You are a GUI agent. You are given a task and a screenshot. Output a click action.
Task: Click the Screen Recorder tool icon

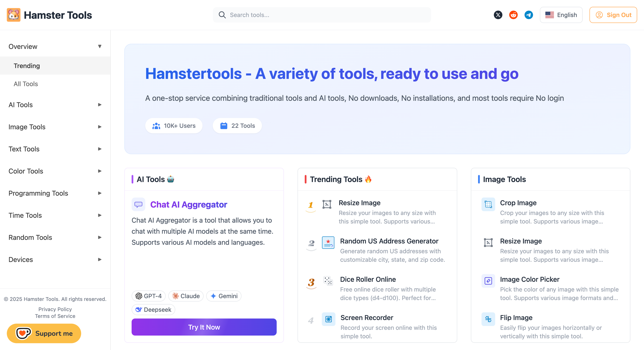pyautogui.click(x=328, y=319)
